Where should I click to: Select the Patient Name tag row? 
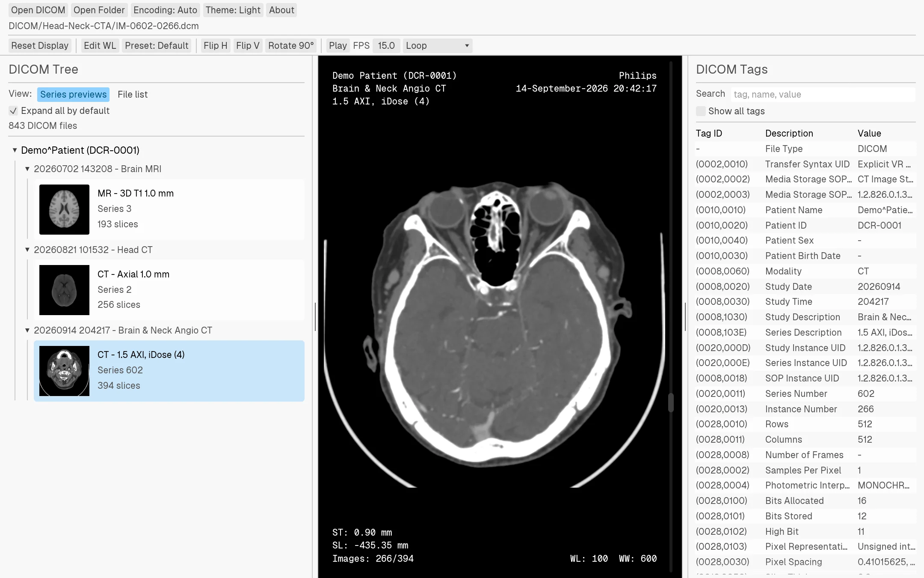click(806, 210)
